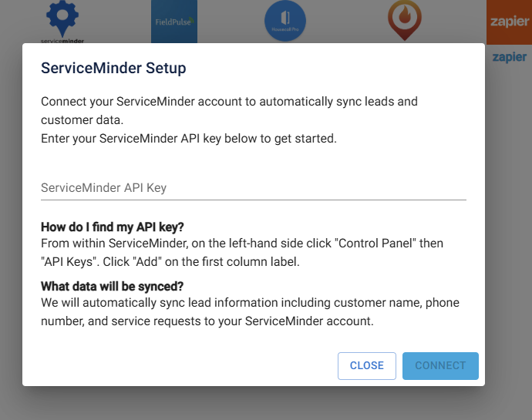The image size is (532, 420).
Task: Click the "What data will be synced?" heading
Action: coord(112,287)
